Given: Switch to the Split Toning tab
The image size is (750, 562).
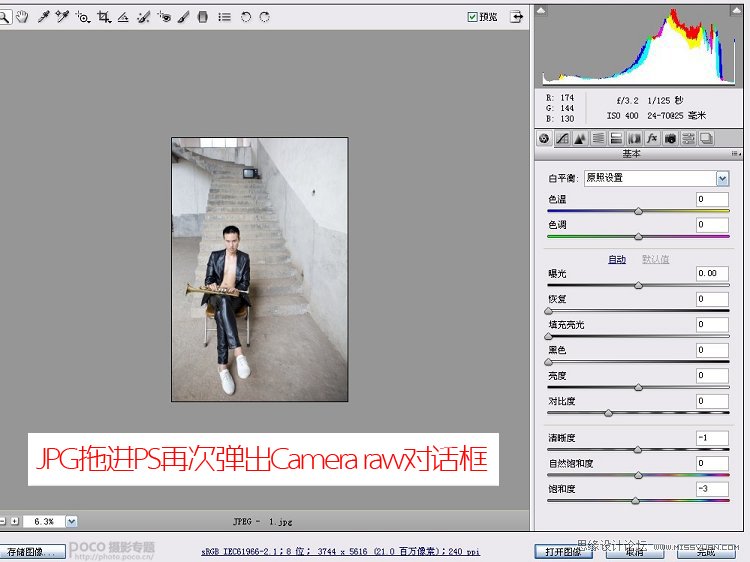Looking at the screenshot, I should tap(616, 138).
